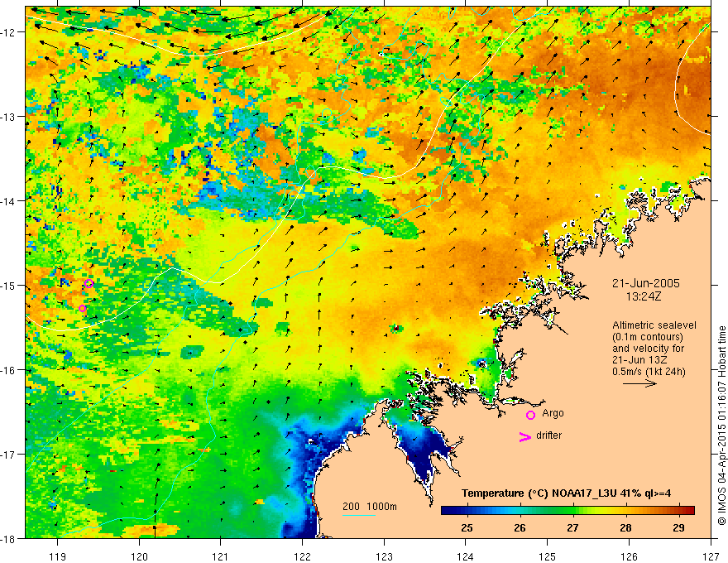
Task: Click the 'Argo' legend label
Action: pyautogui.click(x=553, y=413)
